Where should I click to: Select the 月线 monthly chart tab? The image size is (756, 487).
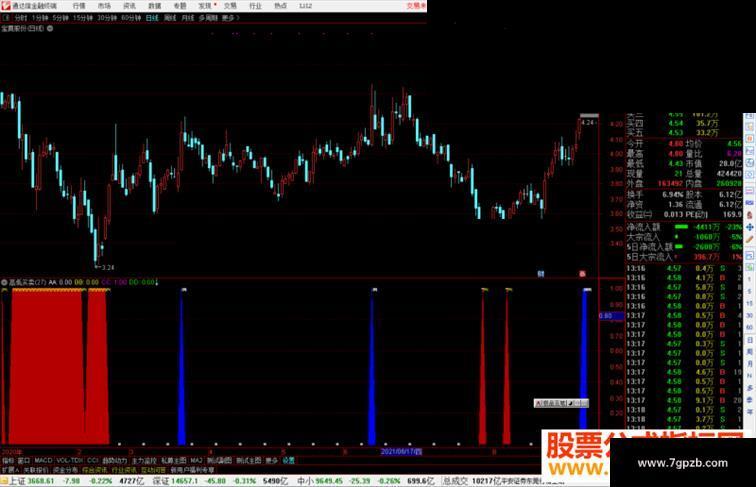tap(188, 18)
